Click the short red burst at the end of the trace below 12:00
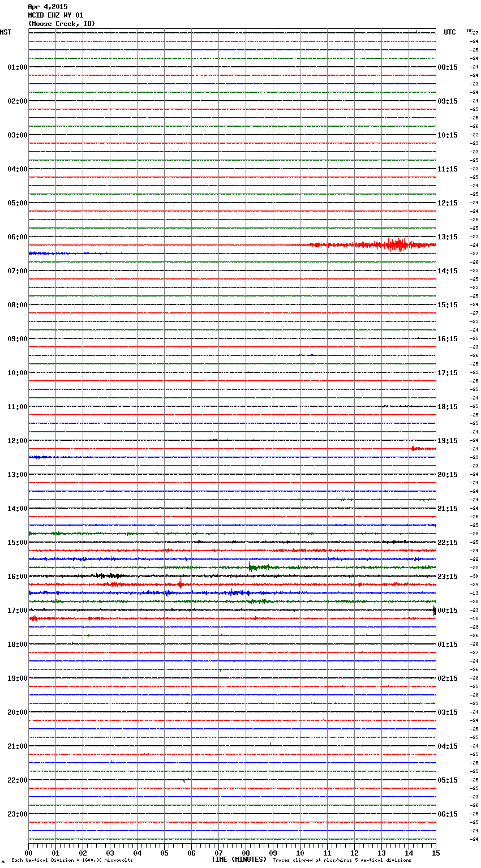This screenshot has width=481, height=868. pyautogui.click(x=423, y=449)
